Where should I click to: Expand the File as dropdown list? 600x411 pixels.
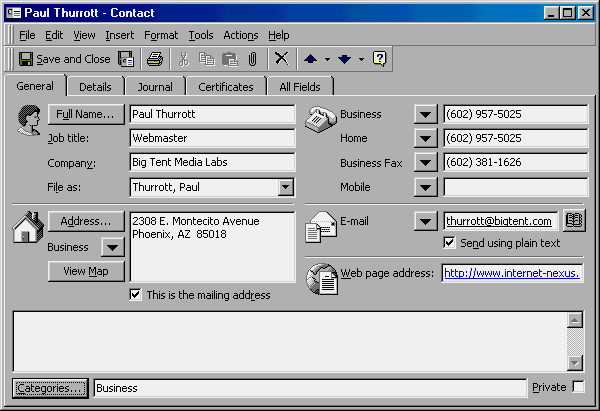[285, 187]
